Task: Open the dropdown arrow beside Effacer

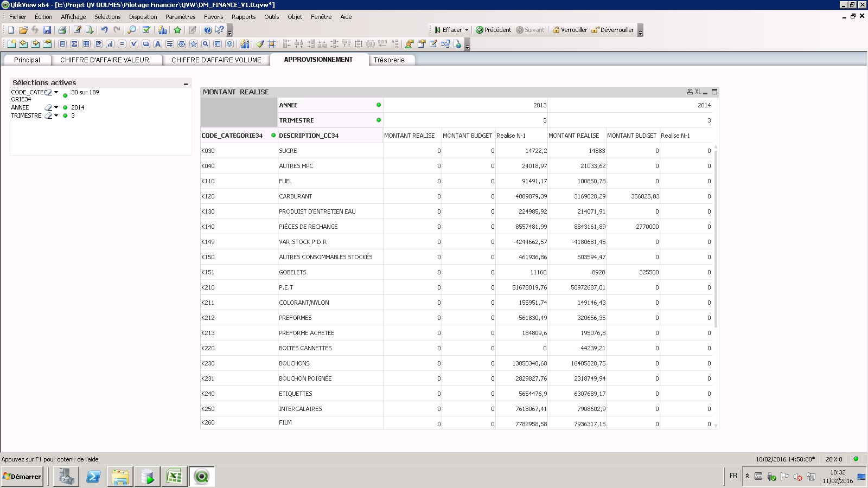Action: [467, 30]
